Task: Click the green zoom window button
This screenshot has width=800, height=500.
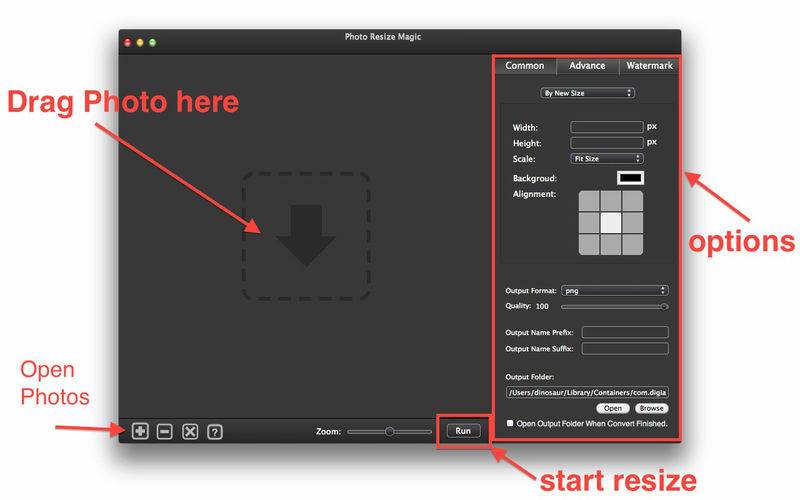Action: pos(152,42)
